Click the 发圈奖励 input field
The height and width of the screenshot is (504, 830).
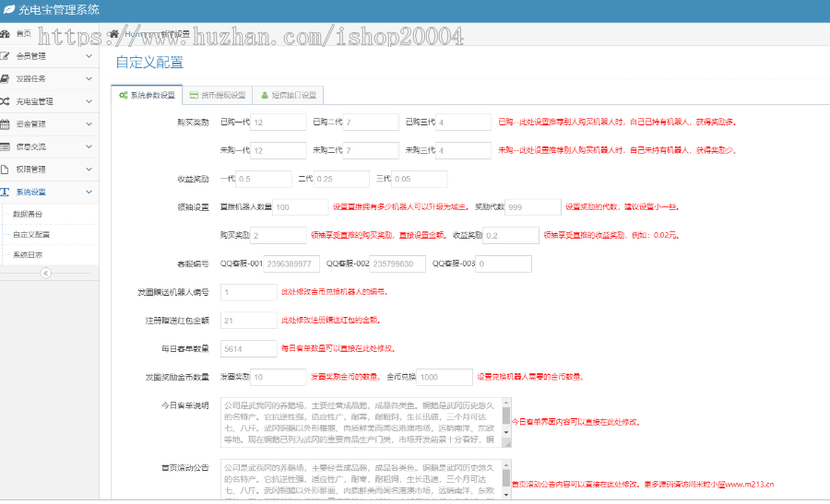[279, 377]
